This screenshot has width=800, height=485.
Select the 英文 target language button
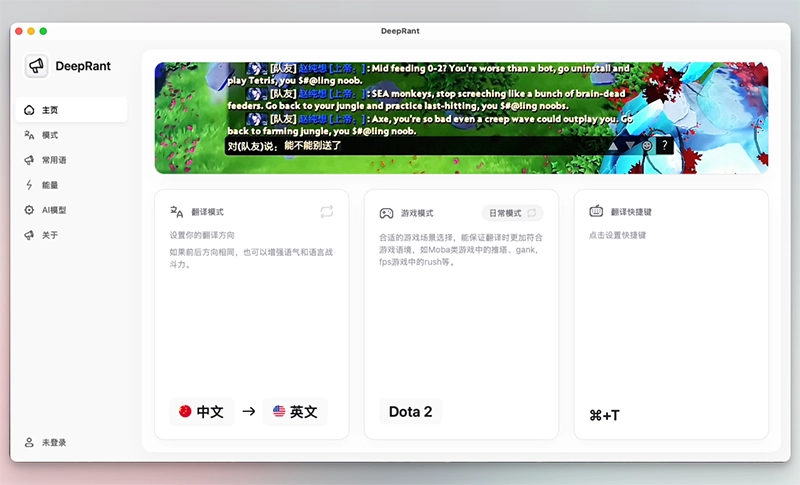point(295,412)
